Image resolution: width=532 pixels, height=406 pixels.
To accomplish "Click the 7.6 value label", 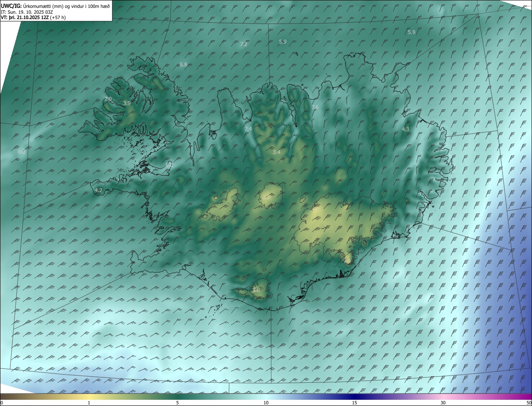I will pyautogui.click(x=315, y=107).
